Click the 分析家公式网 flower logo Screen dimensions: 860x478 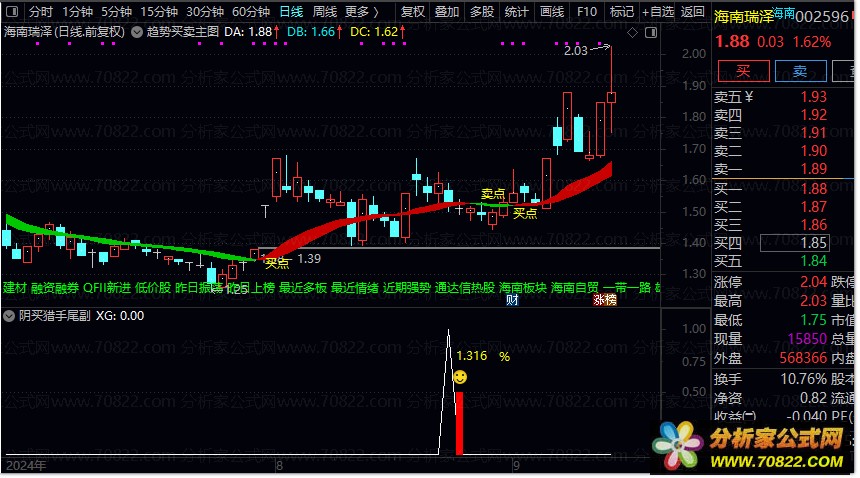click(x=677, y=445)
